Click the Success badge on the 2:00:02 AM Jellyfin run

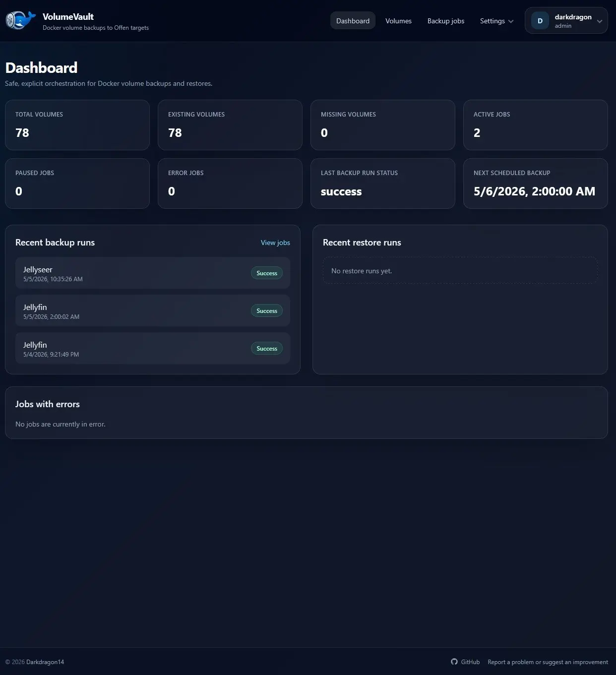(266, 311)
